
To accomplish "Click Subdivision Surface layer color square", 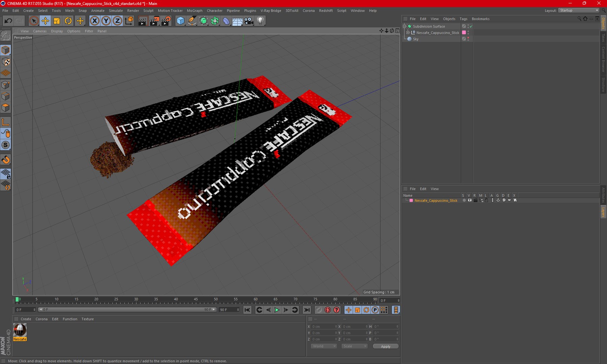I will click(x=464, y=26).
